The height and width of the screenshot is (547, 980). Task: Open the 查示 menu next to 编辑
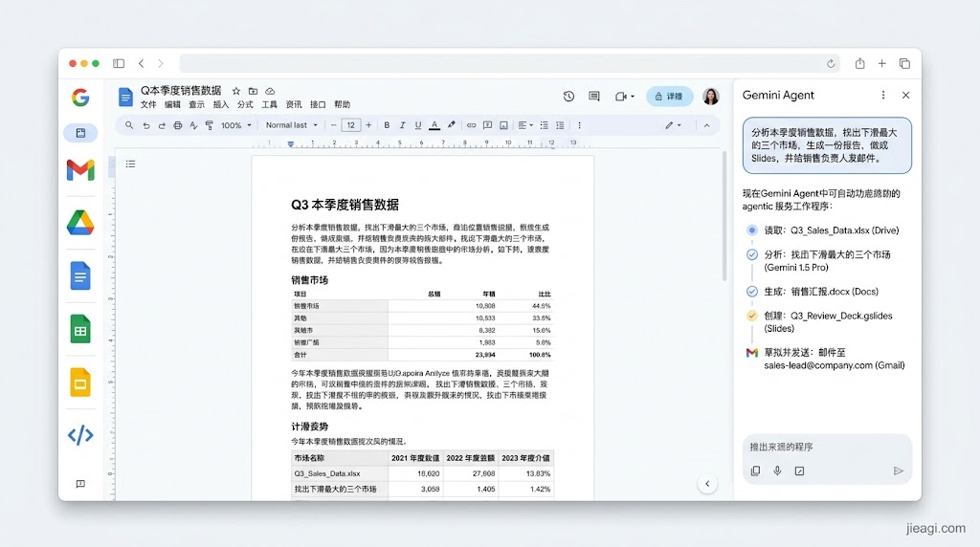pos(197,105)
